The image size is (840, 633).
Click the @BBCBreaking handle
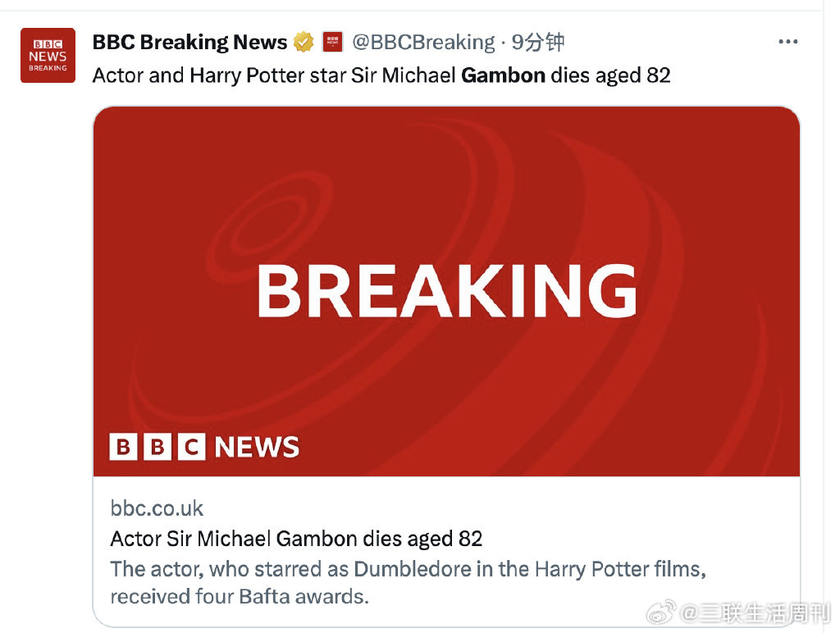(x=423, y=42)
